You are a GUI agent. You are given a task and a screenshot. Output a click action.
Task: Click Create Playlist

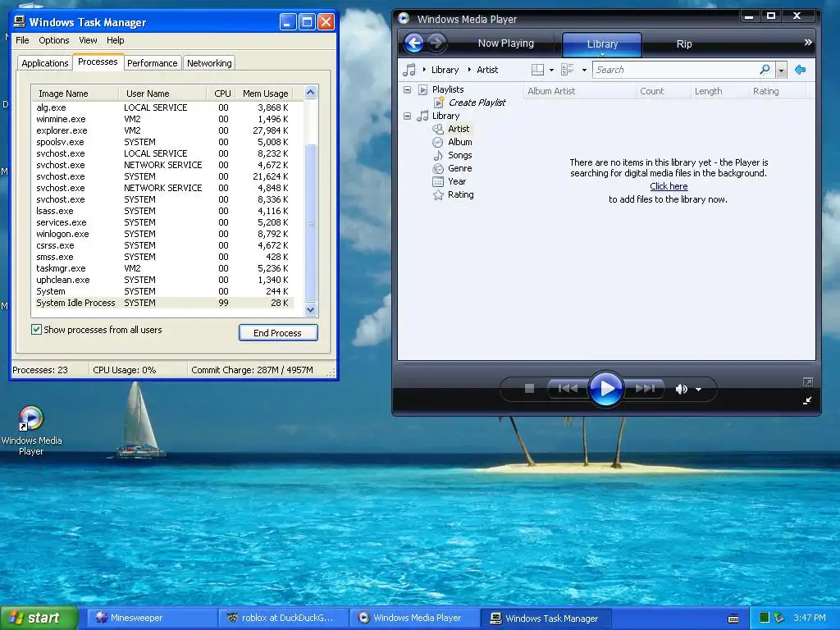(477, 103)
